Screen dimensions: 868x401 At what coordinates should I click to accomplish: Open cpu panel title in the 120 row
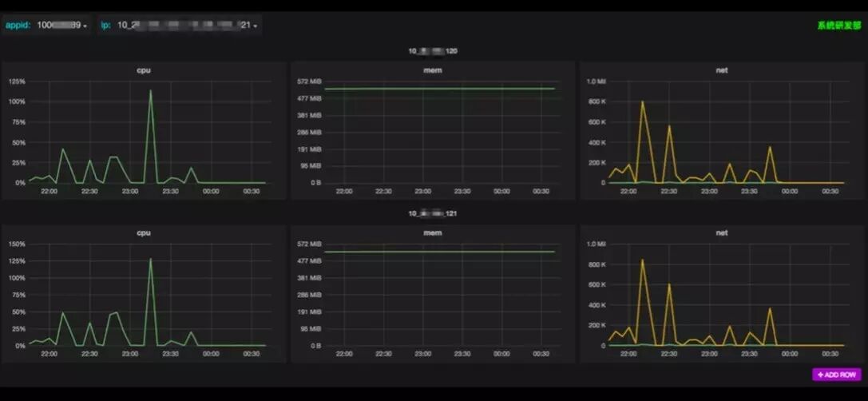pyautogui.click(x=144, y=70)
